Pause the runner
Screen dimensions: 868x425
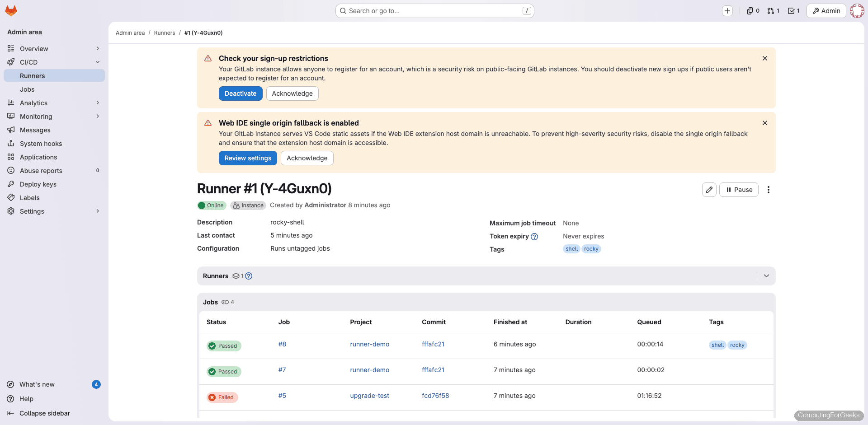(x=739, y=190)
